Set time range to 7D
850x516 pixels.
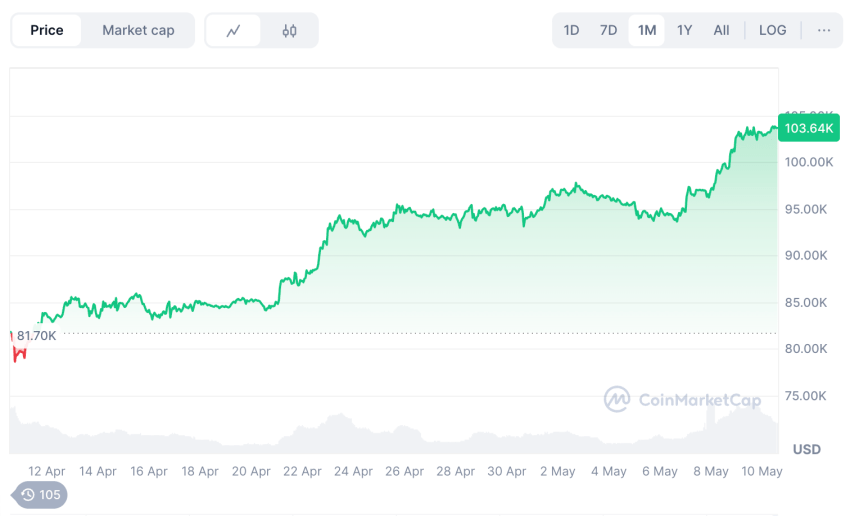point(608,30)
